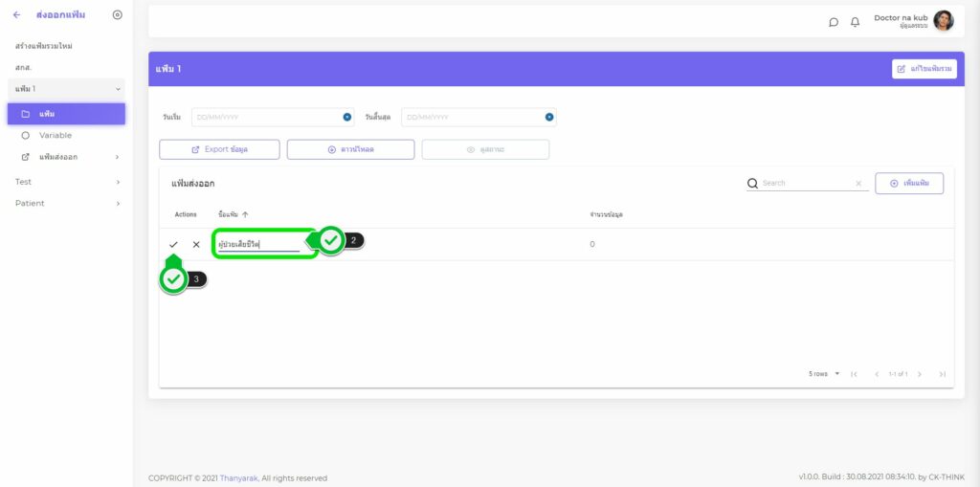Click the Thanyarak footer link
Image resolution: width=980 pixels, height=487 pixels.
pos(238,478)
